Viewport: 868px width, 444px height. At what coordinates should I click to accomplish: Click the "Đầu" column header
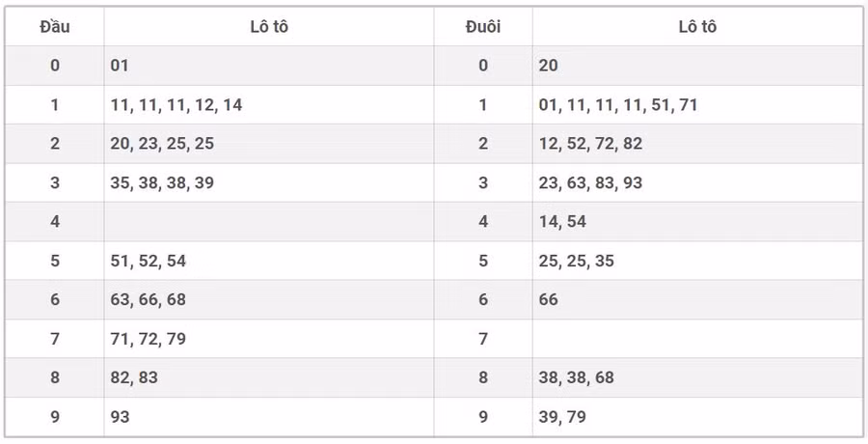click(x=55, y=27)
